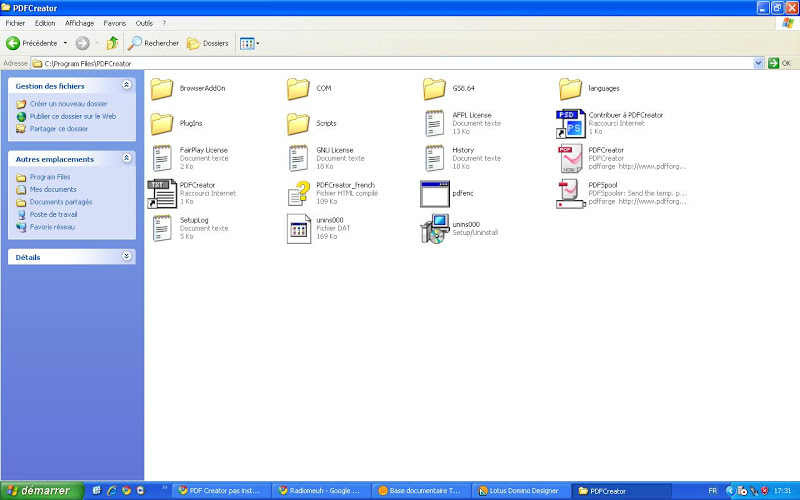Open the PDFCreator application icon
The image size is (800, 500).
571,158
